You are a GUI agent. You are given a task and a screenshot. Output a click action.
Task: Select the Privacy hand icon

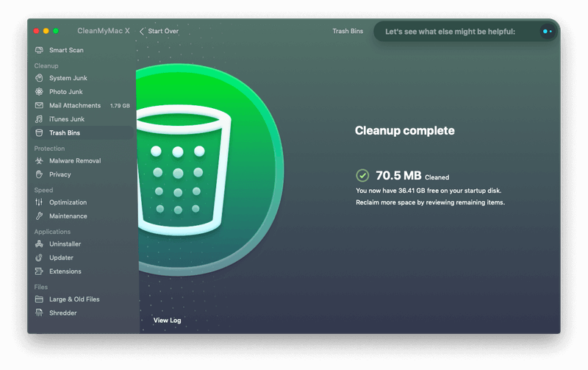[39, 174]
